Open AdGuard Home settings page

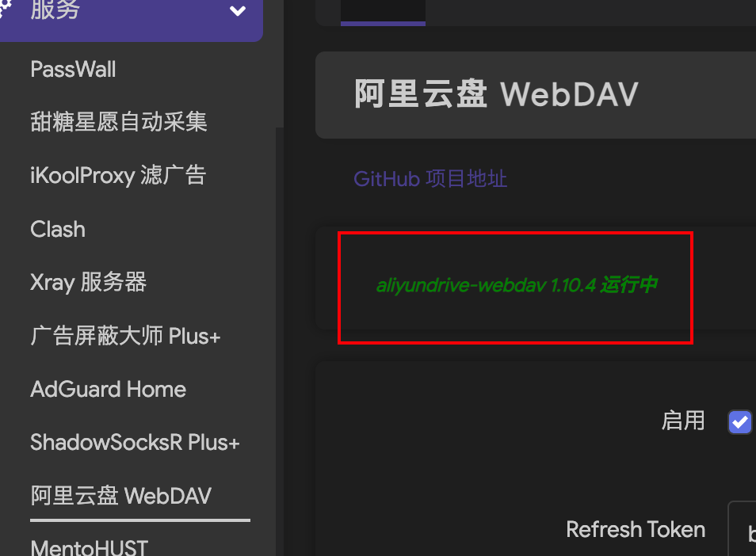[x=108, y=390]
